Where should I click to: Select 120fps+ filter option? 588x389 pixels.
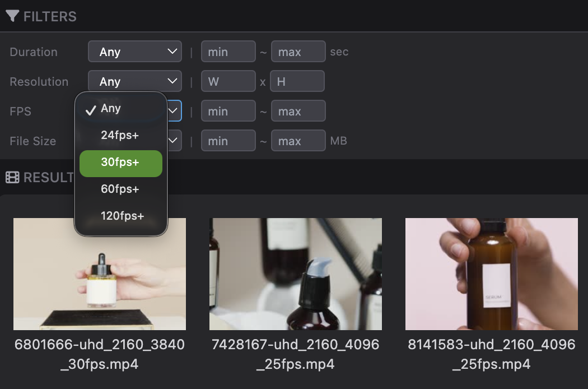(122, 215)
